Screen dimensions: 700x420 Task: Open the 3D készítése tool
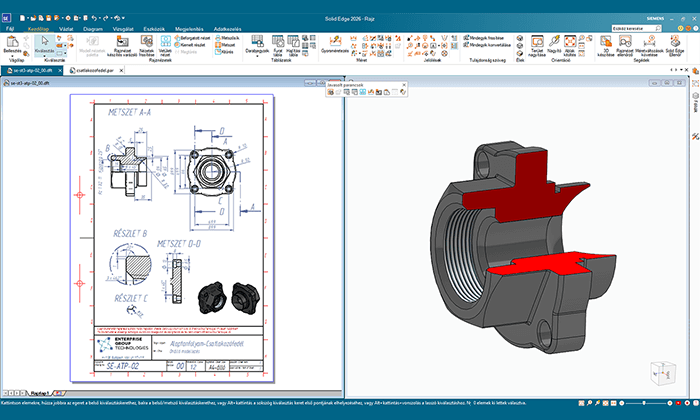point(606,42)
